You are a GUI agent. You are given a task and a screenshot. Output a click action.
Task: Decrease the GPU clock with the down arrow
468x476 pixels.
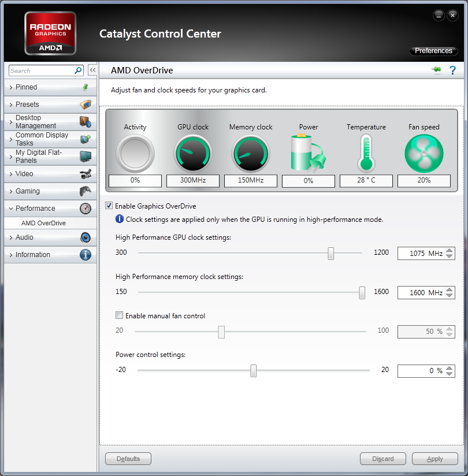pos(450,256)
